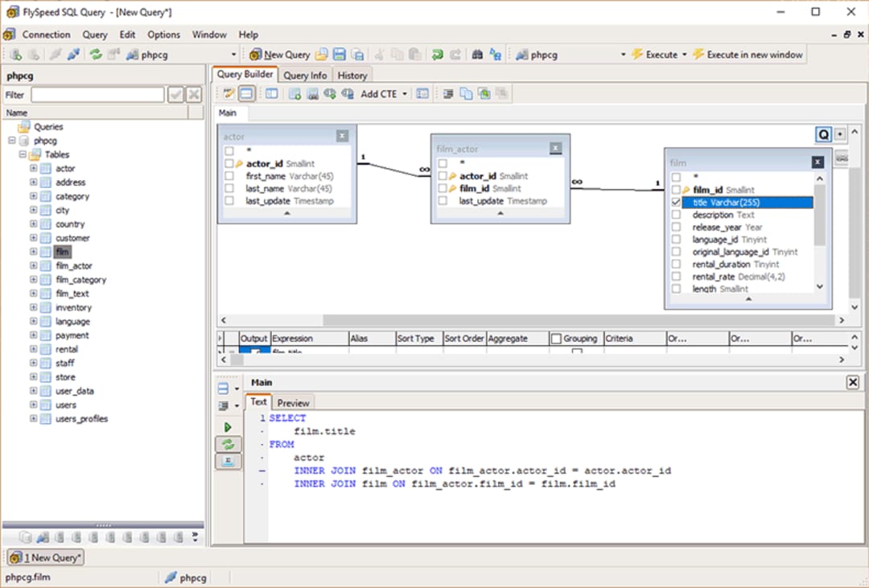Click the Q button in diagram corner
Viewport: 869px width, 588px height.
pyautogui.click(x=823, y=134)
